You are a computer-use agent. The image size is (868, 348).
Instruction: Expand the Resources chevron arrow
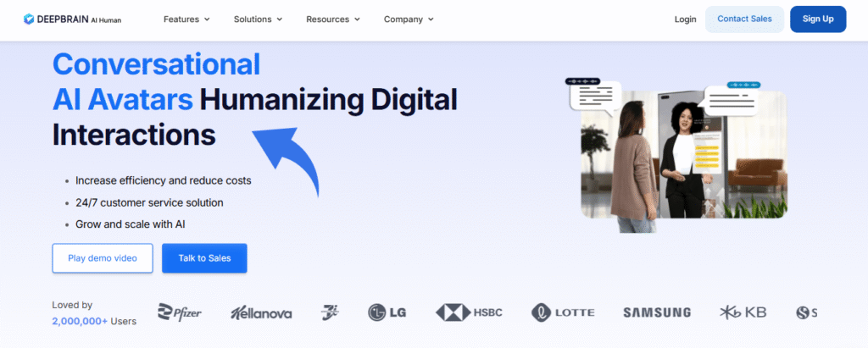pos(357,19)
